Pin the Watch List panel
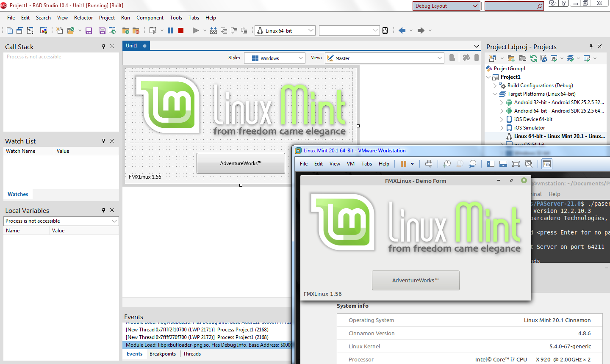The height and width of the screenshot is (364, 610). [103, 141]
